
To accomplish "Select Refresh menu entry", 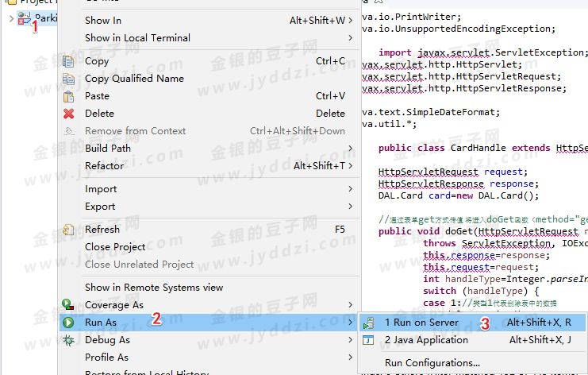I will (x=209, y=230).
